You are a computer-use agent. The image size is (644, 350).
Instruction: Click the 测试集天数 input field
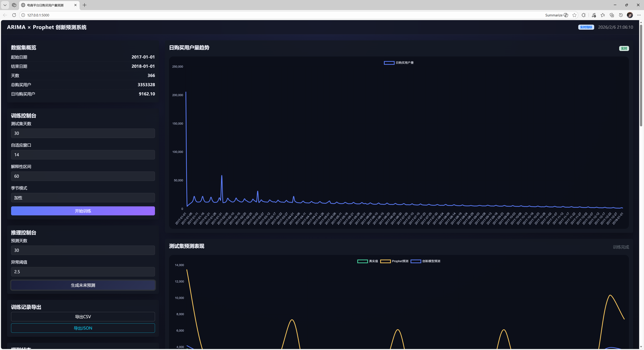tap(83, 133)
